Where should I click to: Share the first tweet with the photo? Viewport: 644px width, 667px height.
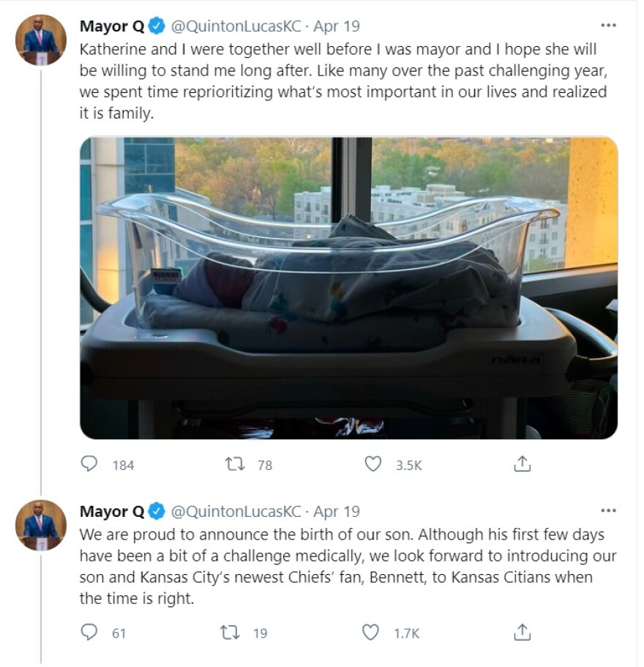click(521, 464)
